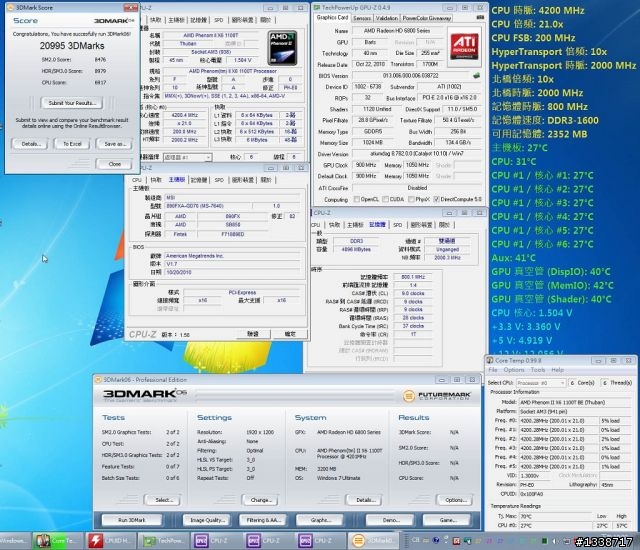Click the GPU-Z Name field

(x=398, y=31)
